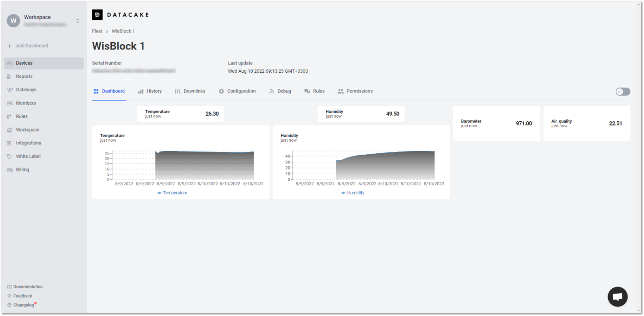Click the White Label tag icon
Viewport: 644px width, 316px height.
9,156
